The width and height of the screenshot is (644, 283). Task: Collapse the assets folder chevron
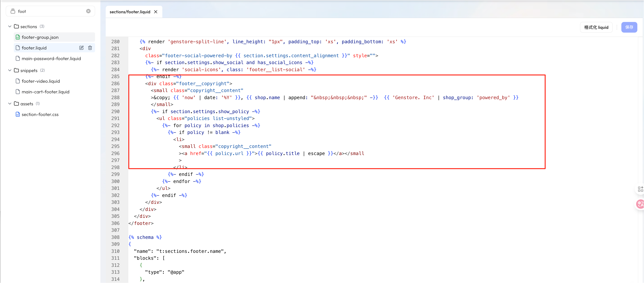[x=10, y=104]
